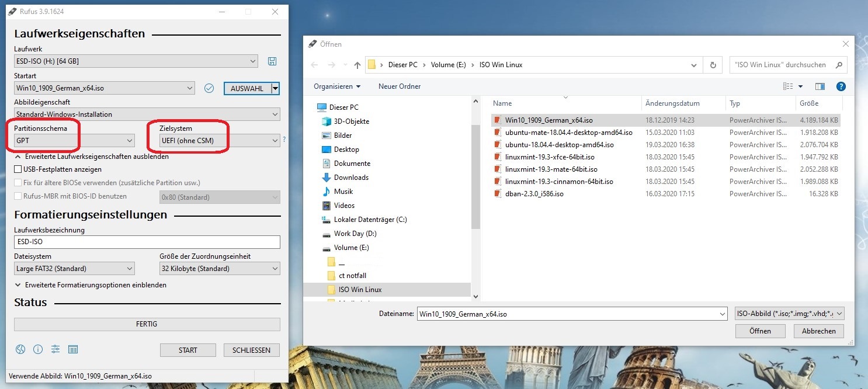Open the Rufus settings sliders icon
The height and width of the screenshot is (389, 868).
[x=55, y=349]
